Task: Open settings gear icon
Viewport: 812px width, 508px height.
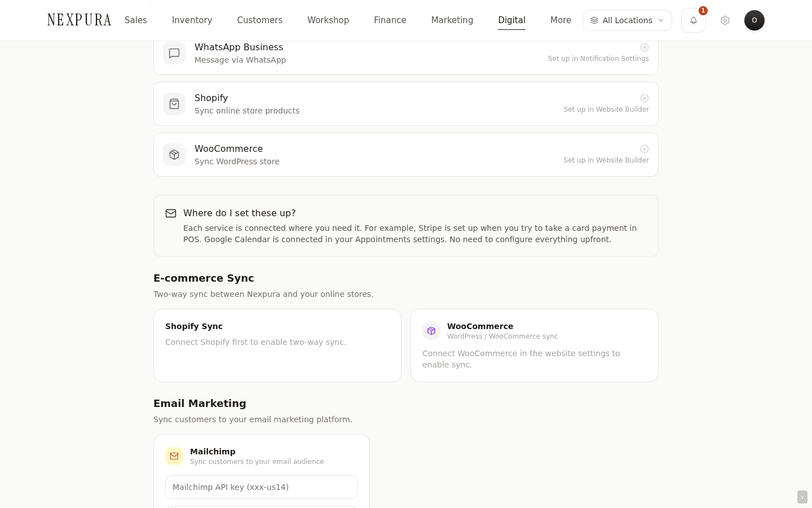Action: coord(725,20)
